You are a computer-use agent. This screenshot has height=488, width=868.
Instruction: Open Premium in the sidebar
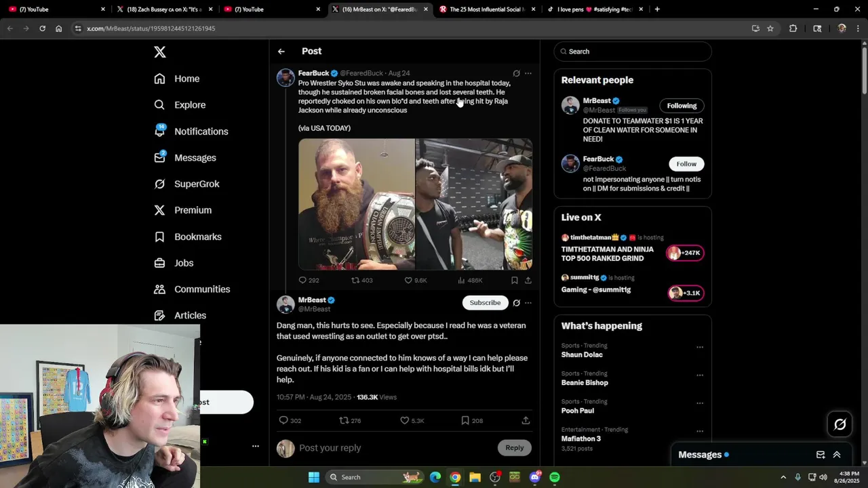183,210
